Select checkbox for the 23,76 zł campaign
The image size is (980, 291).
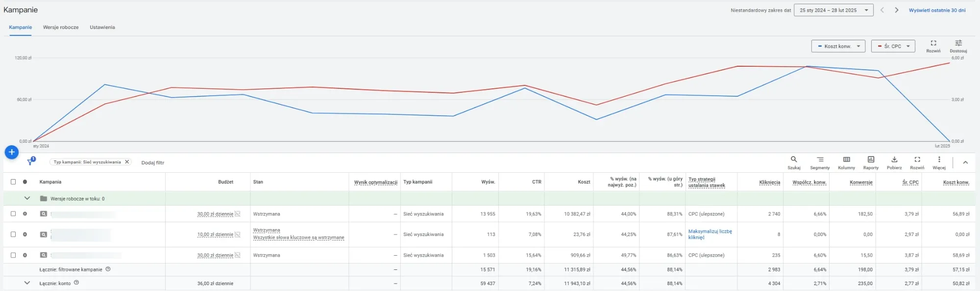13,234
